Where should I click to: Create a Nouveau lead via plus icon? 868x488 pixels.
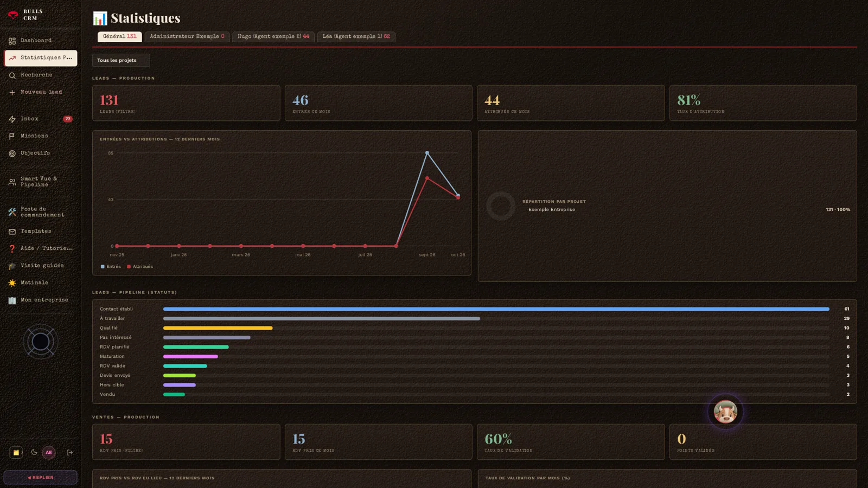click(12, 93)
